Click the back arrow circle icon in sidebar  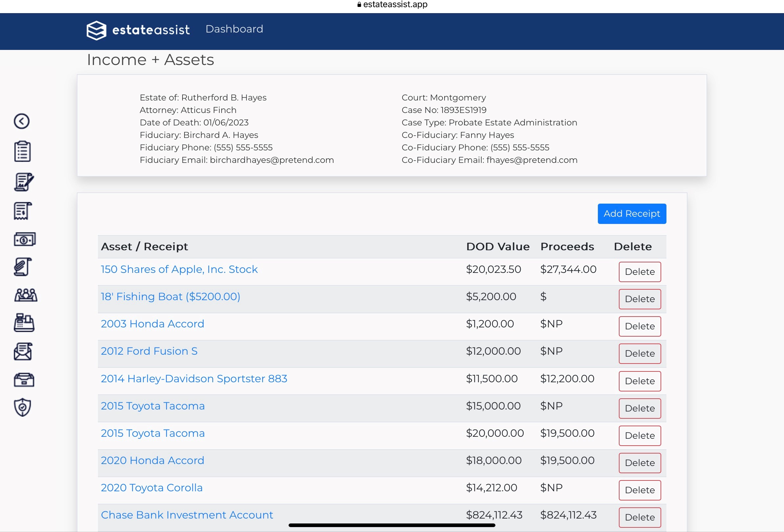pyautogui.click(x=22, y=121)
